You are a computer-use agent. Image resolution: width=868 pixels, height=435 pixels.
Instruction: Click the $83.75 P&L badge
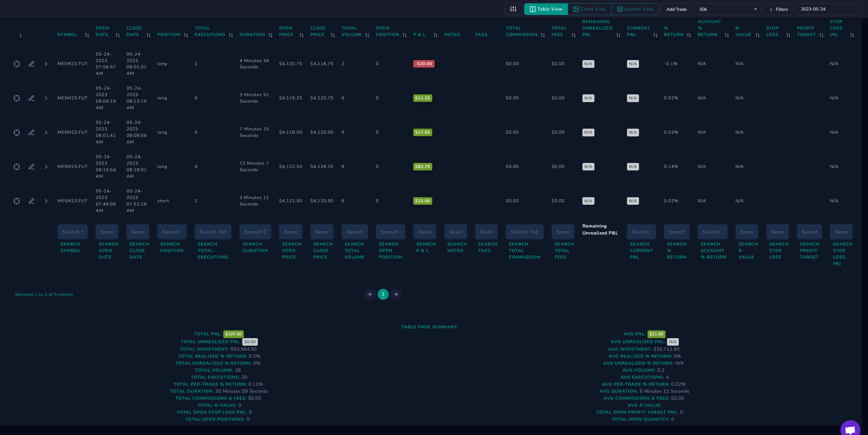coord(422,167)
